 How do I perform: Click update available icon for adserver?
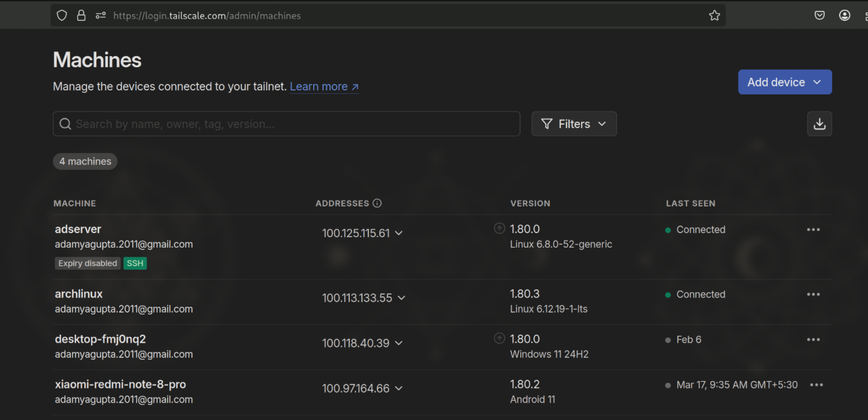coord(499,229)
